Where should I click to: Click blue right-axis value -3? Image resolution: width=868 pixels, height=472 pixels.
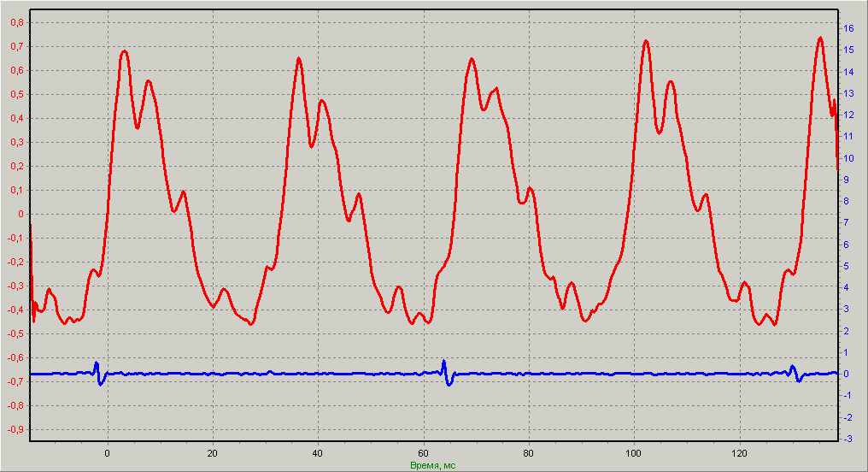847,440
